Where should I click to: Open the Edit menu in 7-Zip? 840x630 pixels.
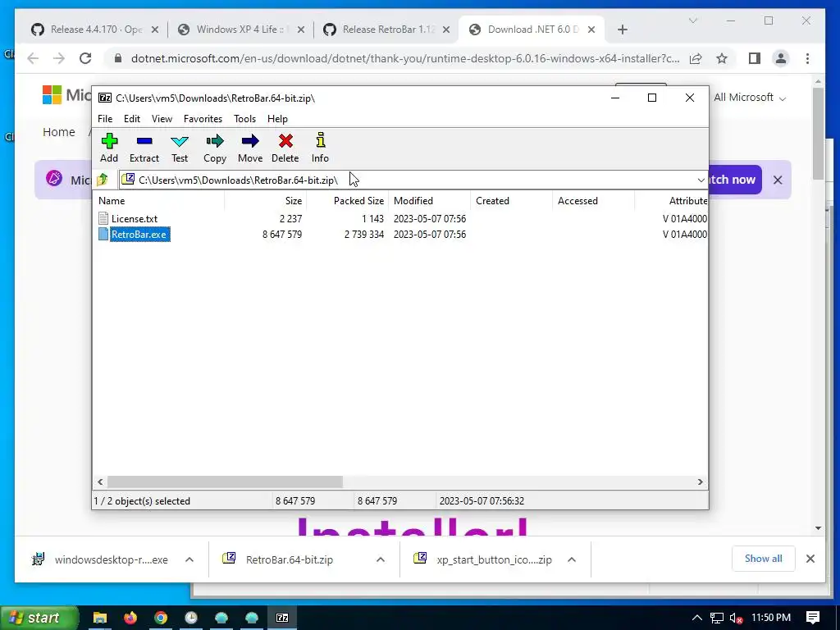tap(132, 119)
